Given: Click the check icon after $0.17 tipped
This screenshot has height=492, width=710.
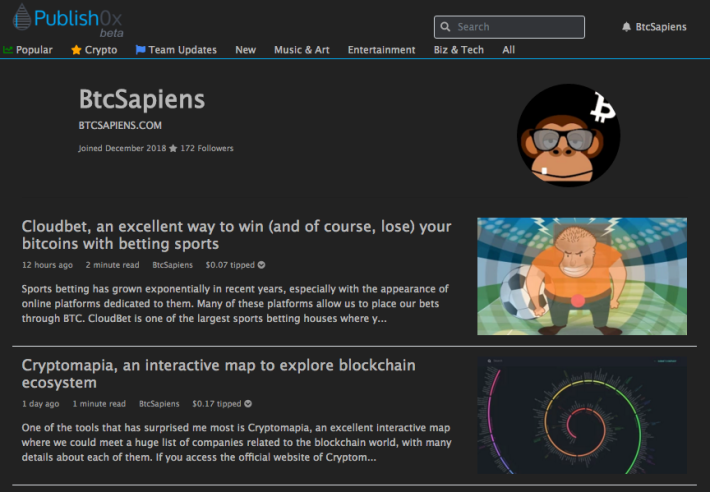Looking at the screenshot, I should 248,403.
